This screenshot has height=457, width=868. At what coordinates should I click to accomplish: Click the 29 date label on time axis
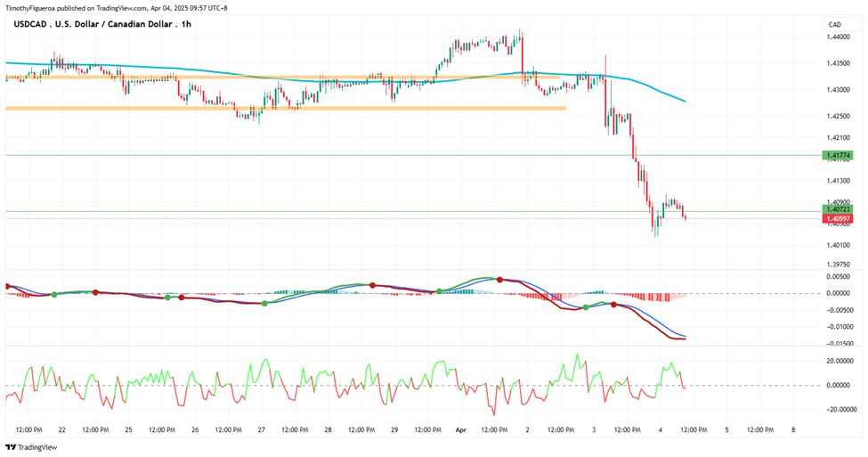(394, 430)
